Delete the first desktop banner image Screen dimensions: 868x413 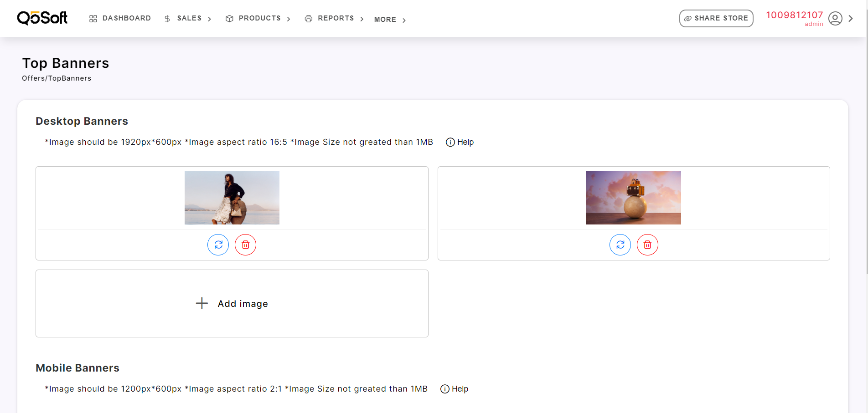click(245, 245)
